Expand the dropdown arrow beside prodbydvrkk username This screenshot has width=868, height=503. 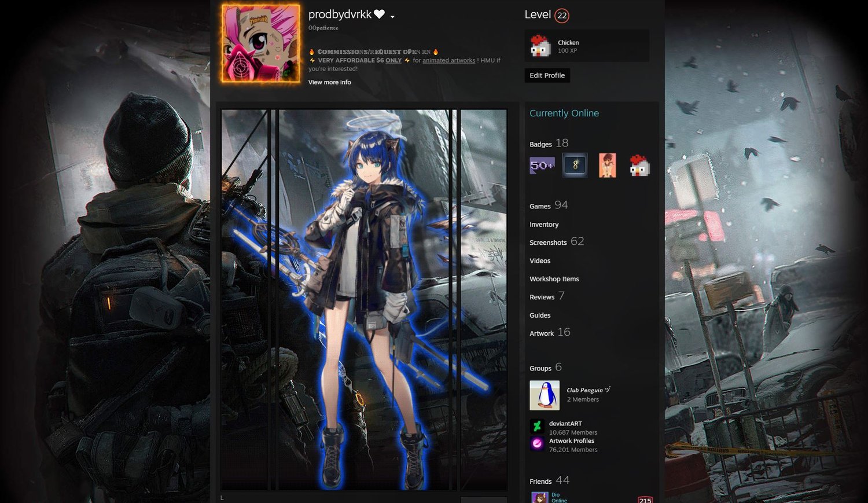tap(392, 17)
